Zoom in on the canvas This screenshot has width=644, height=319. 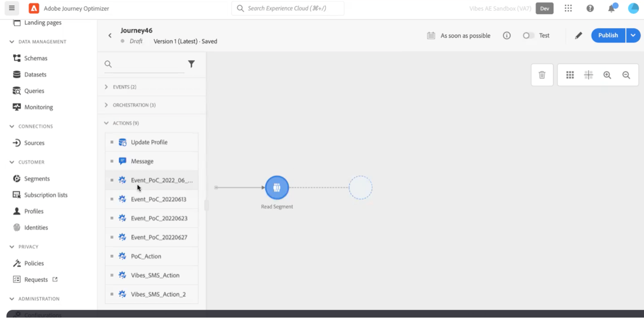608,75
